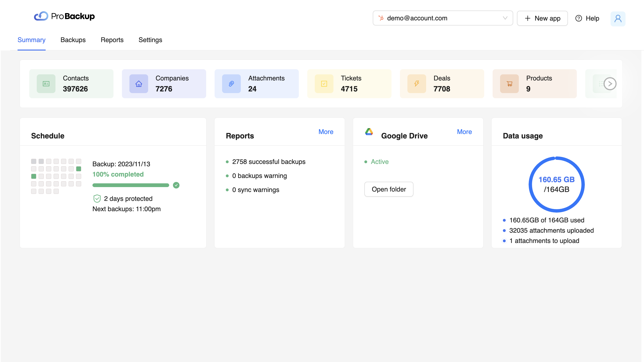Open the Help menu

[x=587, y=18]
